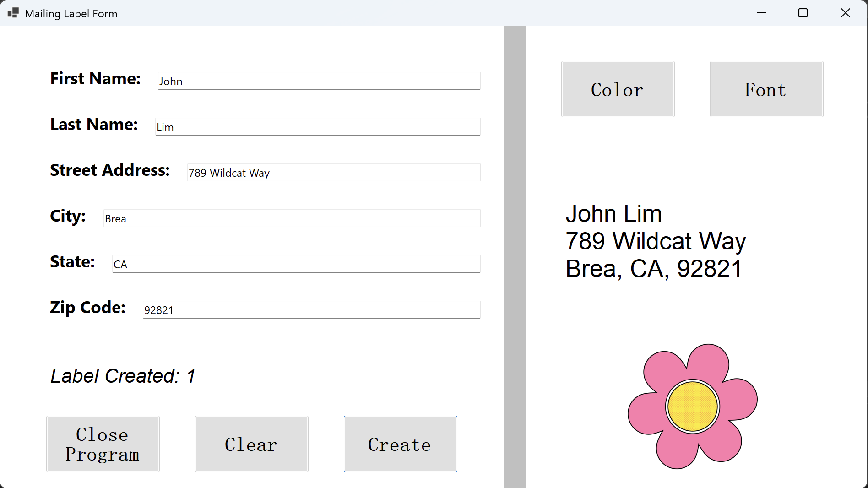Click into the Last Name field
The width and height of the screenshot is (868, 488).
(x=318, y=127)
